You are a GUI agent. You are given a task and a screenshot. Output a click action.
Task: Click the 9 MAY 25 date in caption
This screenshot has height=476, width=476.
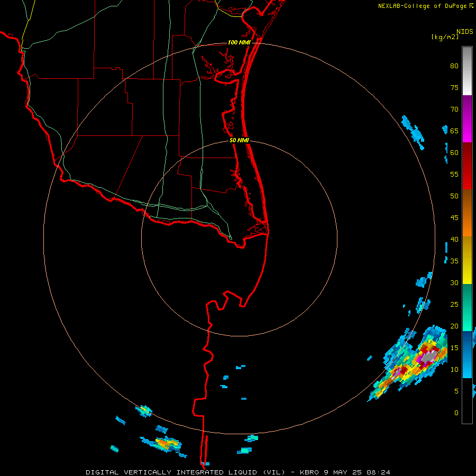343,472
